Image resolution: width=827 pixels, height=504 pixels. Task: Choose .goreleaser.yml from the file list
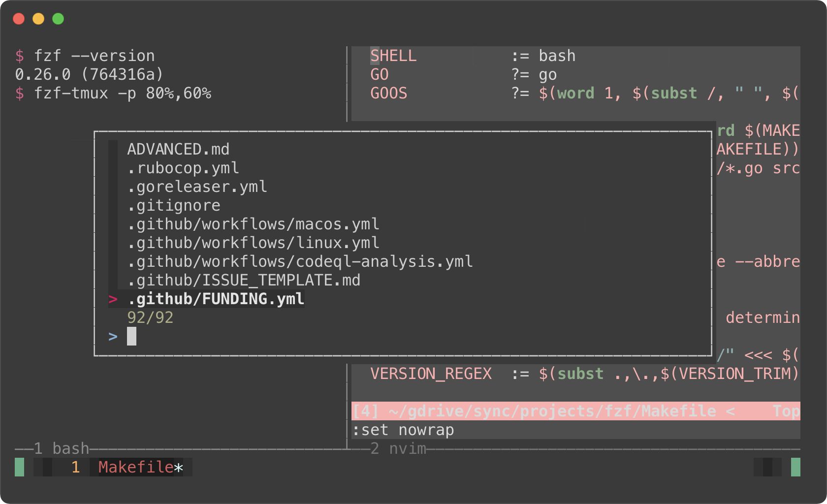[x=197, y=187]
